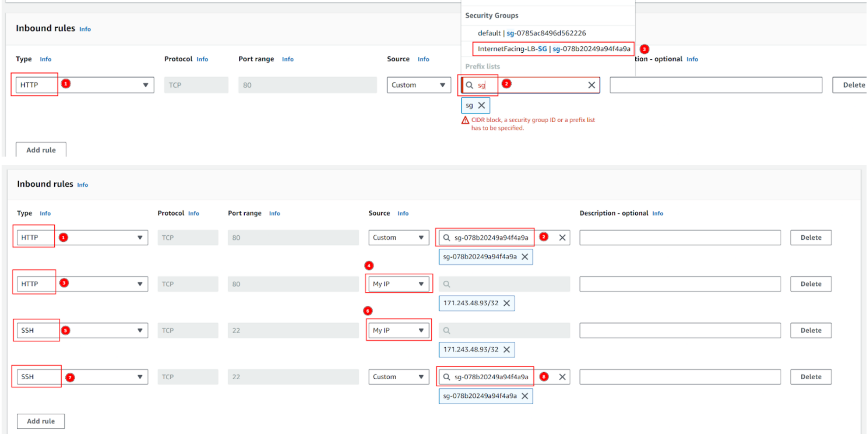Remove the 'sg' tag chip in upper panel
This screenshot has height=434, width=868.
(482, 105)
